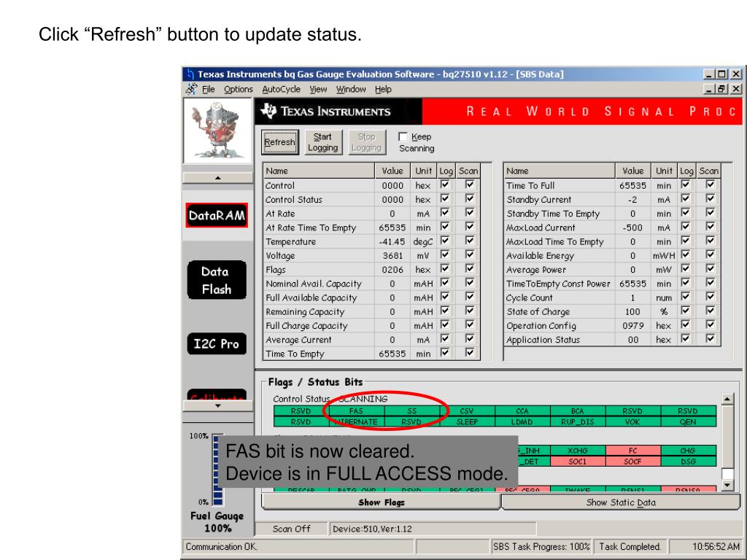Select the Flags value 0206
747x560 pixels.
[x=392, y=270]
